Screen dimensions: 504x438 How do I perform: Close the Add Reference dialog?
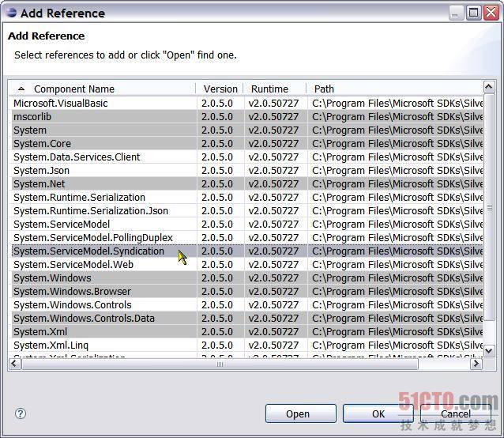pyautogui.click(x=491, y=13)
